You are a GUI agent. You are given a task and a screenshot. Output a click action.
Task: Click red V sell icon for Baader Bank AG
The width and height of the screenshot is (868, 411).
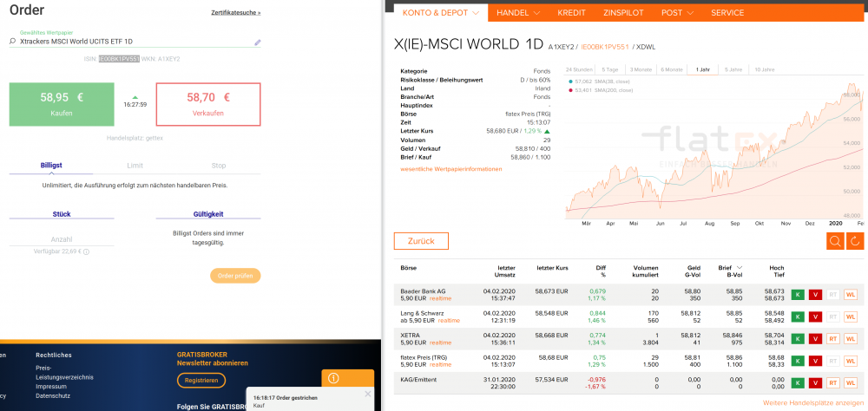pos(815,295)
